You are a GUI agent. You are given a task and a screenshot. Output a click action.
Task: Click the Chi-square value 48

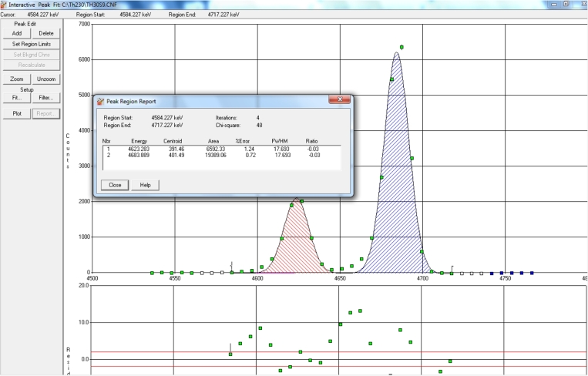259,126
